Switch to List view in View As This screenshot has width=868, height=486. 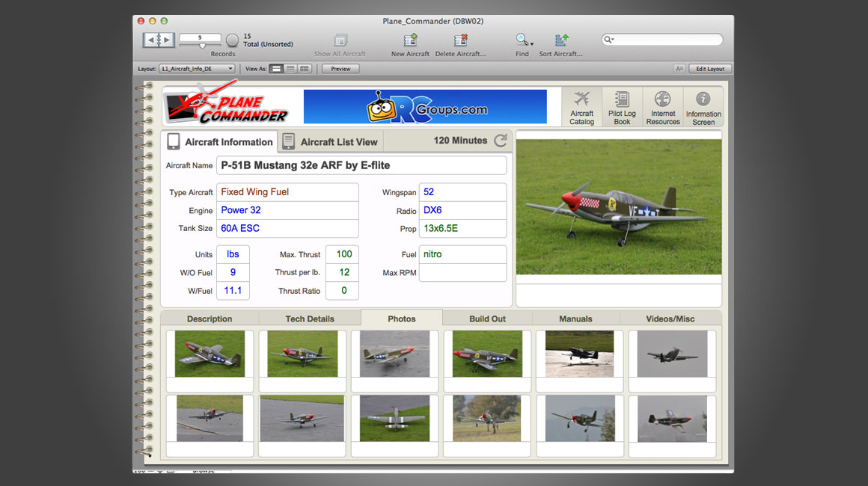click(x=290, y=69)
